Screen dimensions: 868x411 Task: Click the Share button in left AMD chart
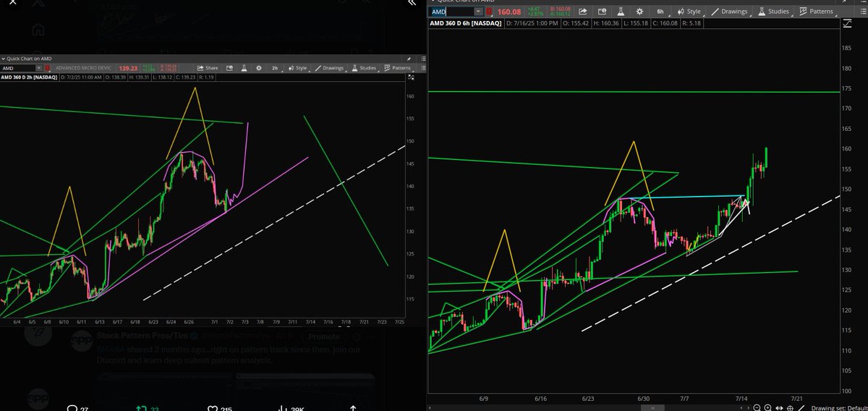(x=207, y=68)
